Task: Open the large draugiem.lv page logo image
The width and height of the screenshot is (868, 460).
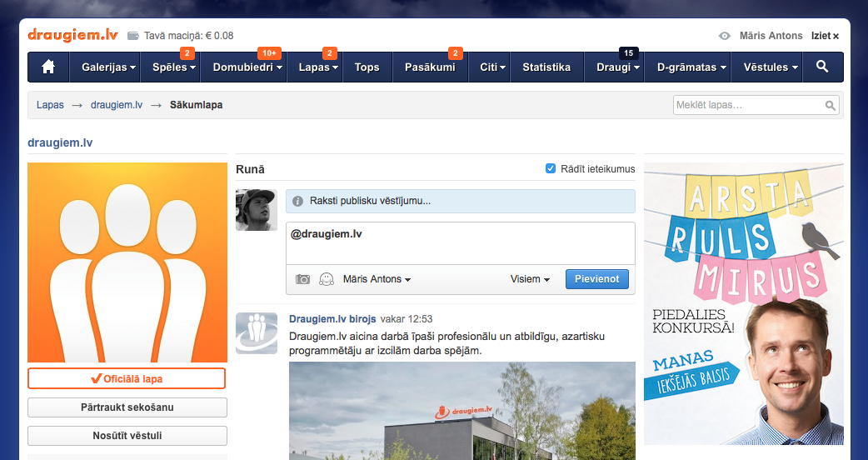Action: tap(127, 262)
